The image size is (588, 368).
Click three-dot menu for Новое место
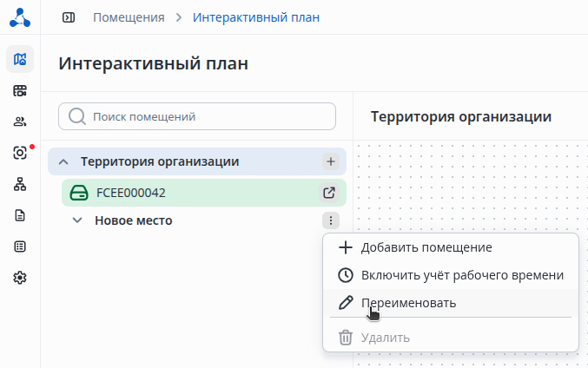point(330,220)
